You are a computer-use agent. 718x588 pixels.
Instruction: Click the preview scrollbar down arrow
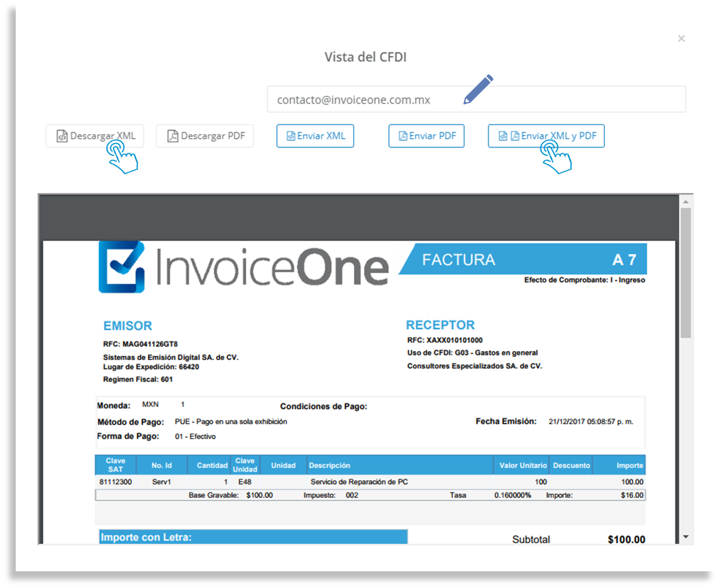[x=686, y=537]
